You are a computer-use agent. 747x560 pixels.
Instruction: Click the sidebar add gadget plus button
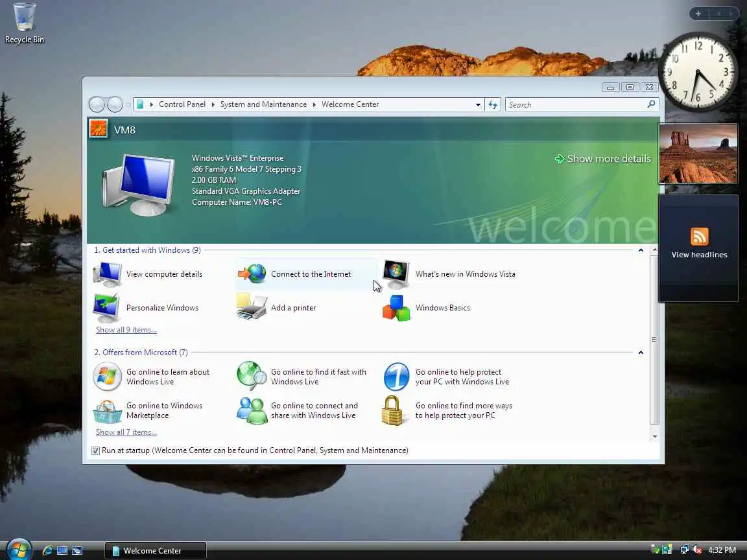[698, 14]
